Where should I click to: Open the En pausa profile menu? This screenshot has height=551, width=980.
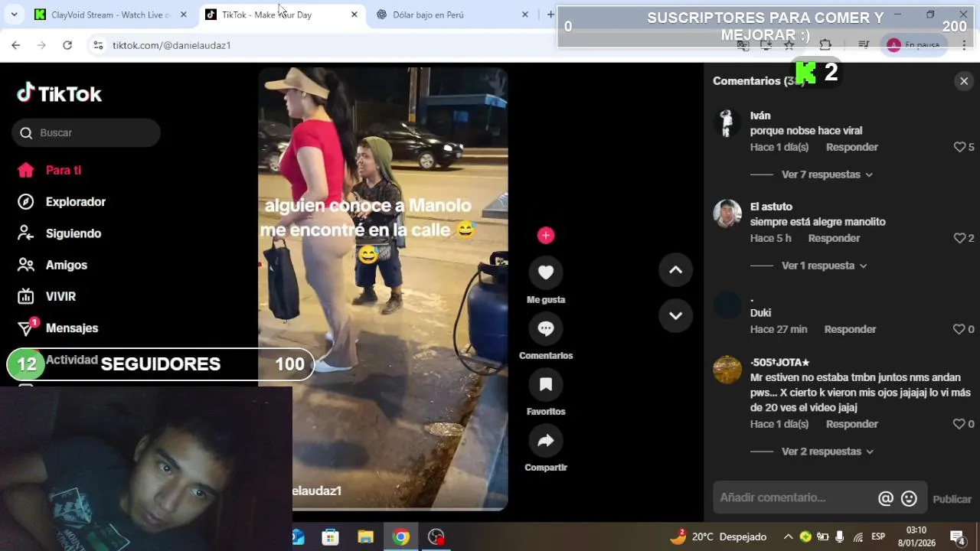[x=914, y=45]
